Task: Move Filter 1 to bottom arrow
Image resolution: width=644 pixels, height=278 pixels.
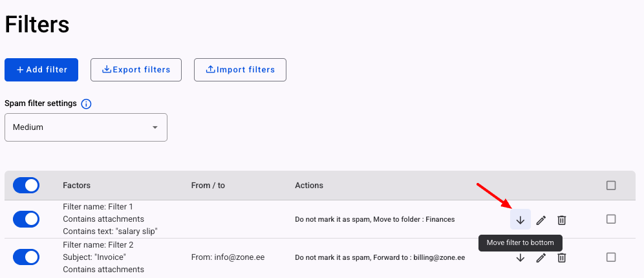Action: pyautogui.click(x=521, y=220)
